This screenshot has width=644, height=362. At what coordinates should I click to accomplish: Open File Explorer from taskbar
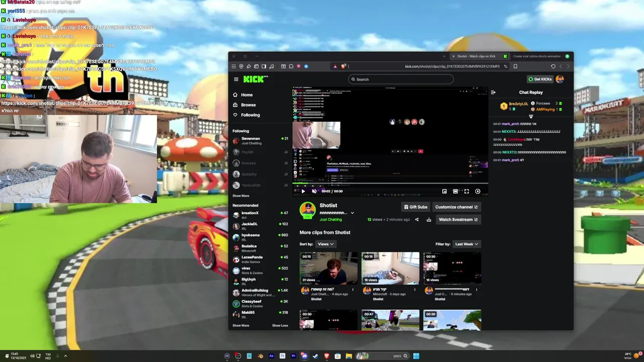click(x=349, y=356)
